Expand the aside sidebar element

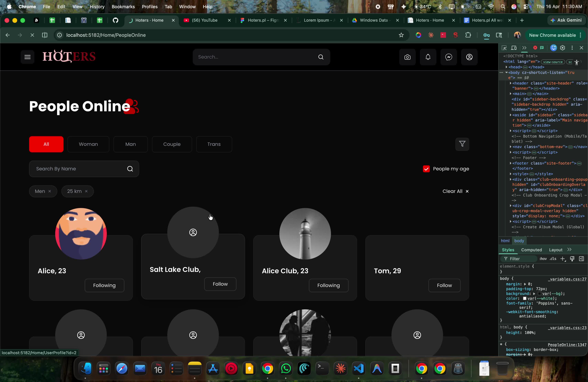point(510,115)
